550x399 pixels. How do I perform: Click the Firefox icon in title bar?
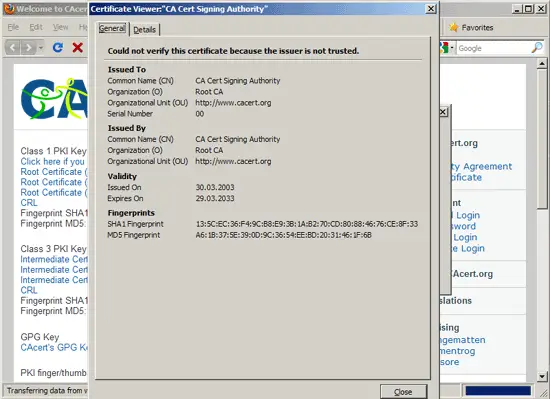[9, 9]
